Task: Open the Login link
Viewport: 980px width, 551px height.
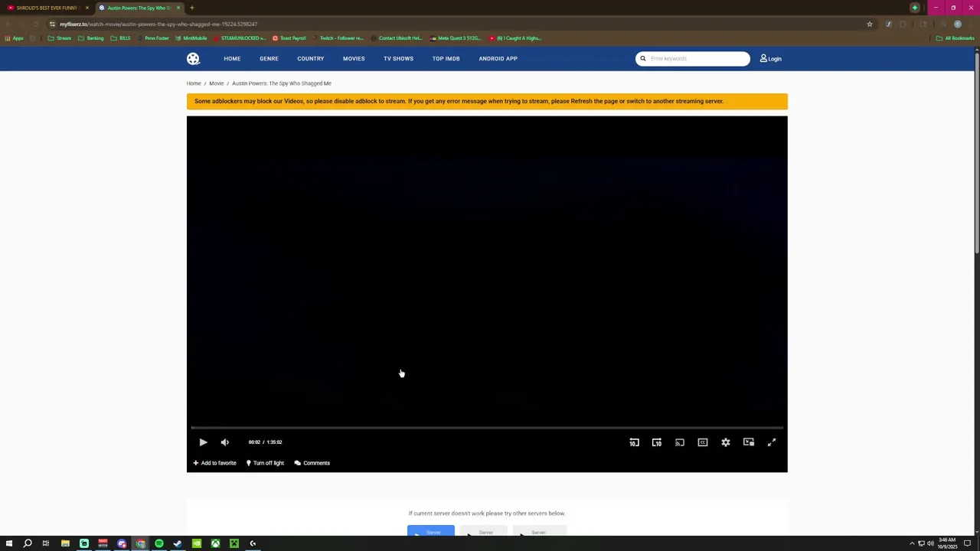Action: [x=770, y=59]
